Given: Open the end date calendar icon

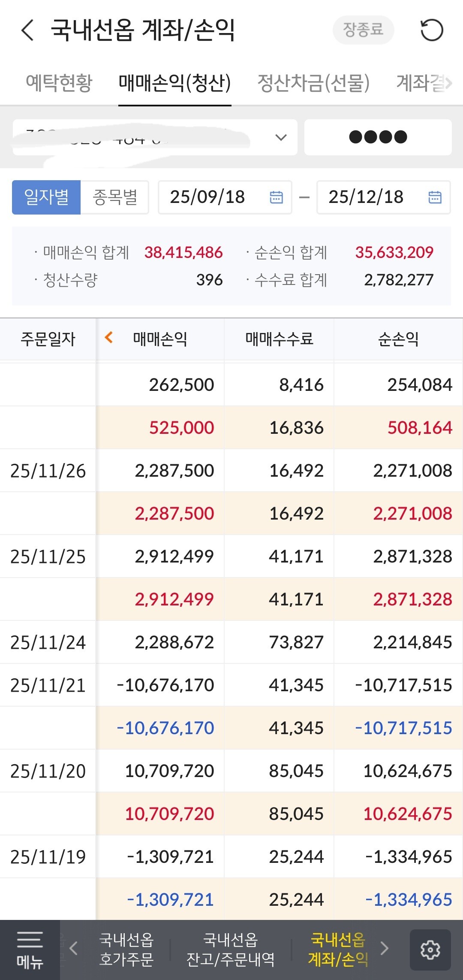Looking at the screenshot, I should 435,197.
